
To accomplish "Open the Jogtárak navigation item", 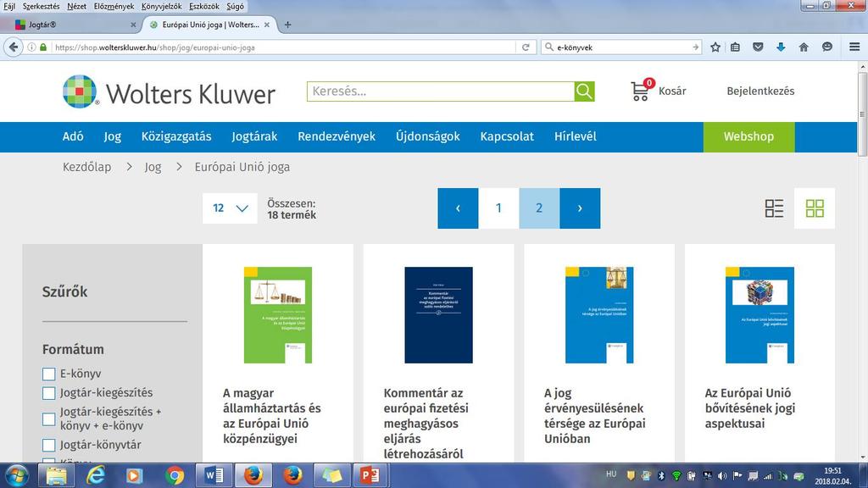I will point(254,136).
